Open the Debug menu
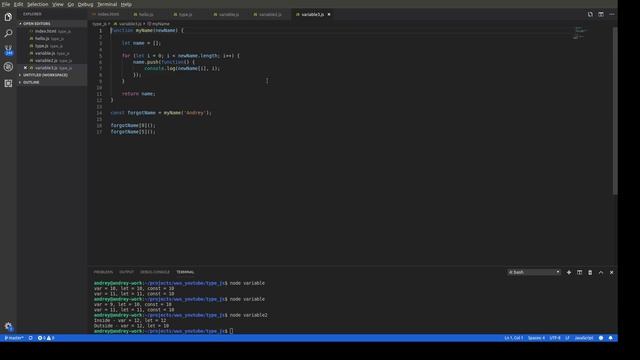Screen dimensions: 640x360 [85, 4]
